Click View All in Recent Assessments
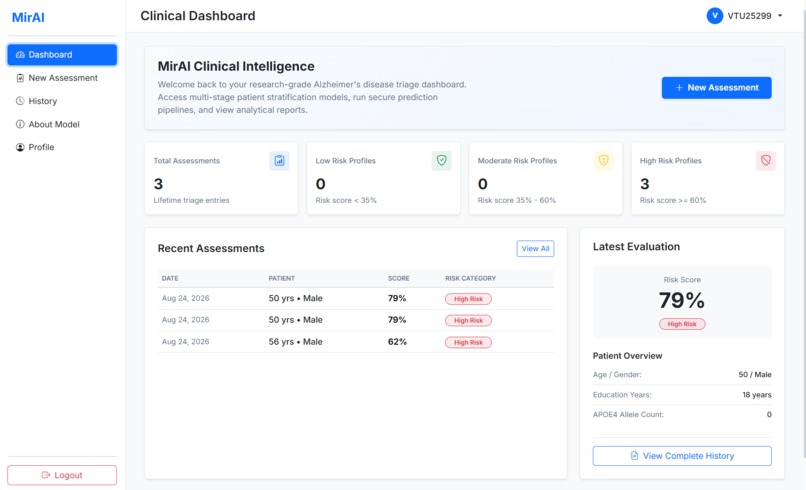 point(535,249)
